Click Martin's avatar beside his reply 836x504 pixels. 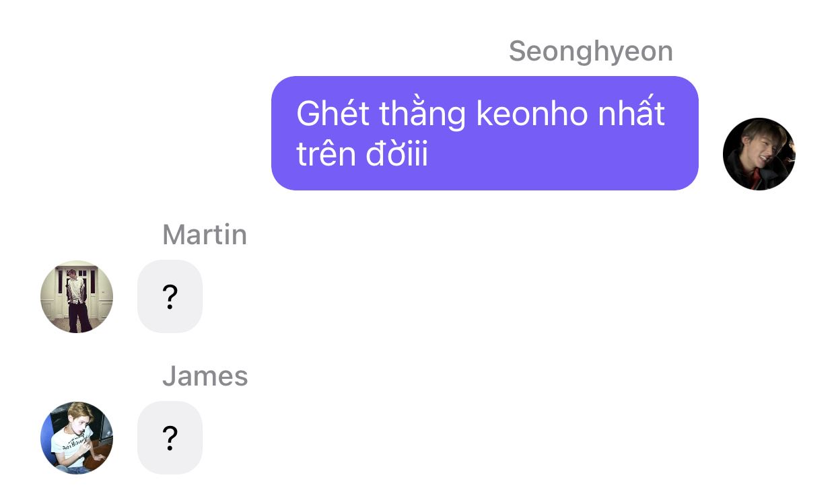click(x=77, y=297)
